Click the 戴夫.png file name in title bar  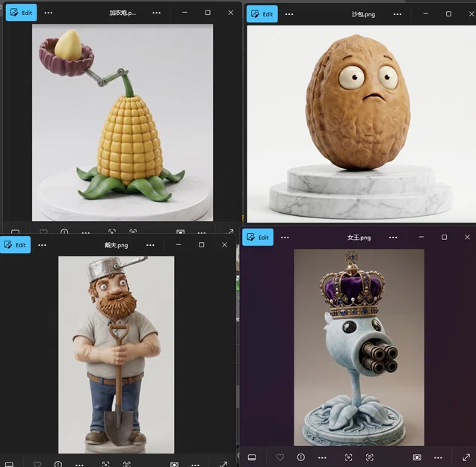tap(116, 245)
